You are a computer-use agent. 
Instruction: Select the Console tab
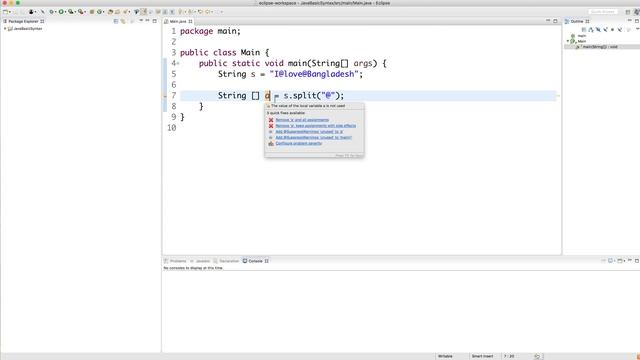[x=256, y=261]
